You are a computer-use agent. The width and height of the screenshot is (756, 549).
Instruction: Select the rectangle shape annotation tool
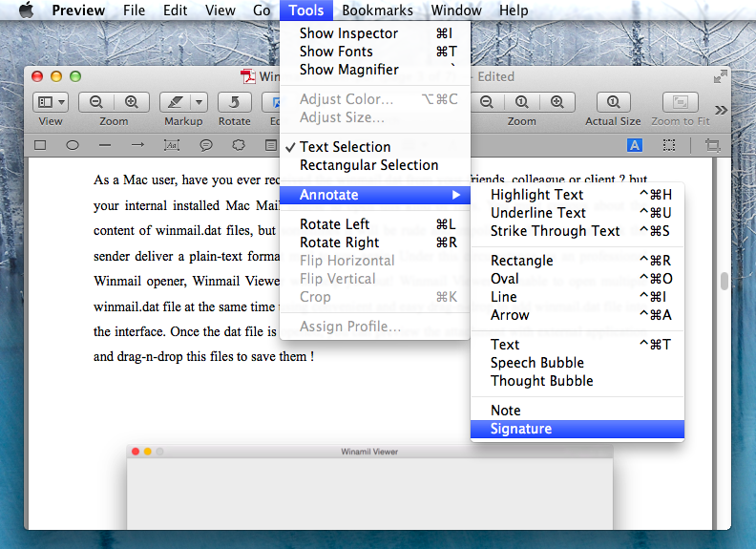click(x=40, y=145)
